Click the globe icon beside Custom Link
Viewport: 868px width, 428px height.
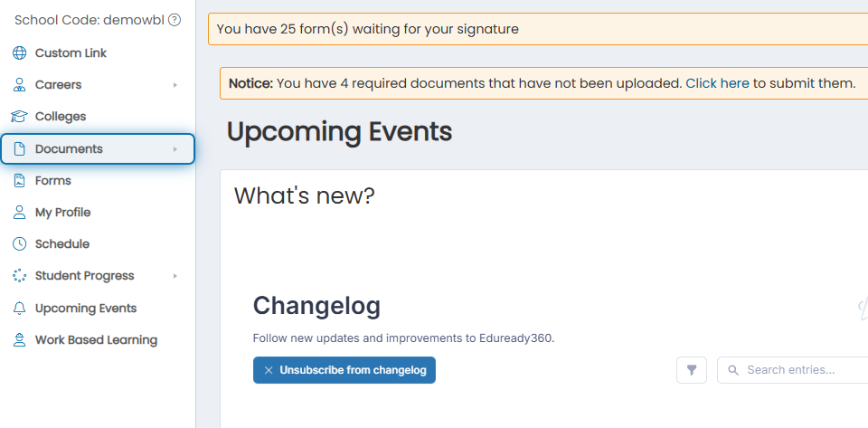(19, 53)
